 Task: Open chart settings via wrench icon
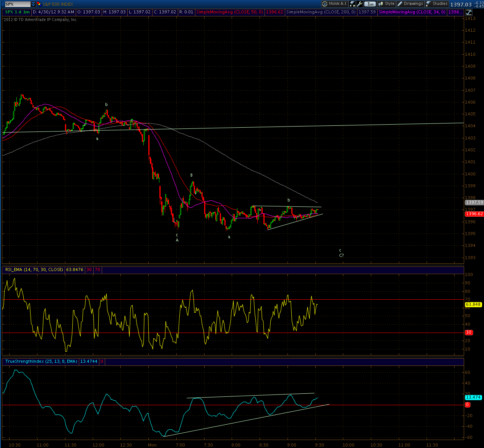pyautogui.click(x=359, y=4)
